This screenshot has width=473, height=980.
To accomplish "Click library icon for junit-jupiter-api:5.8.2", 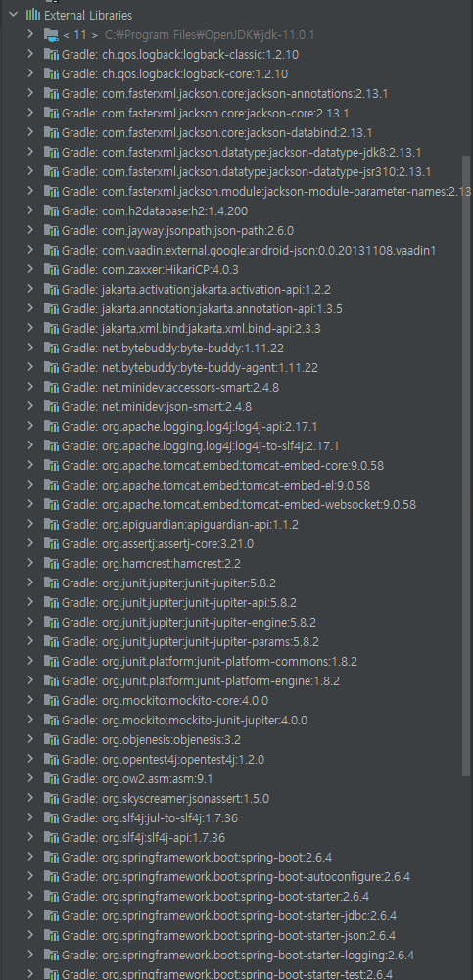I will pos(51,602).
